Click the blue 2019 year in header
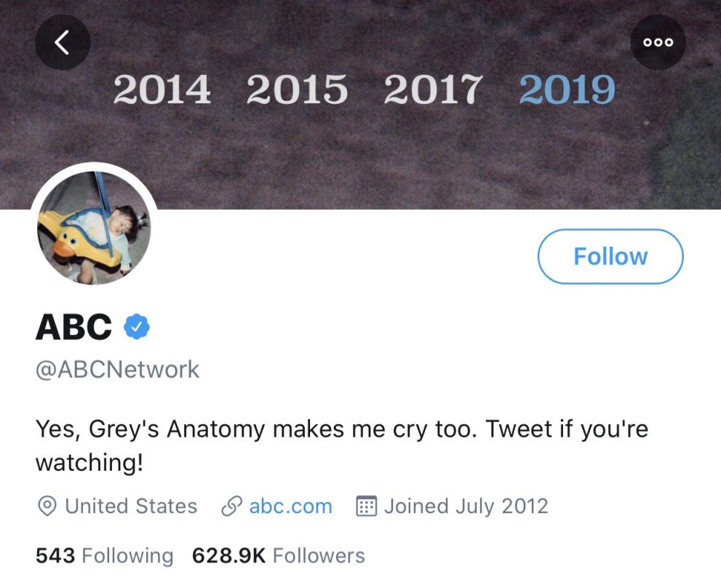This screenshot has width=721, height=588. coord(567,90)
